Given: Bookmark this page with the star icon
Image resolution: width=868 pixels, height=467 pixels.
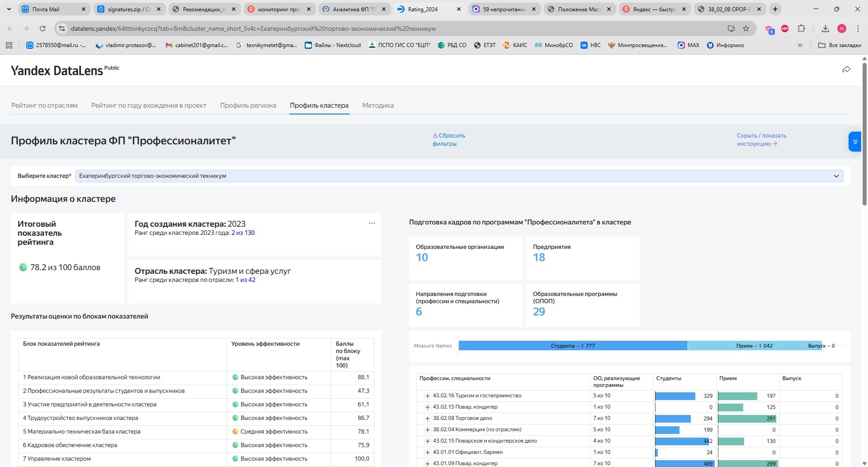Looking at the screenshot, I should point(746,29).
